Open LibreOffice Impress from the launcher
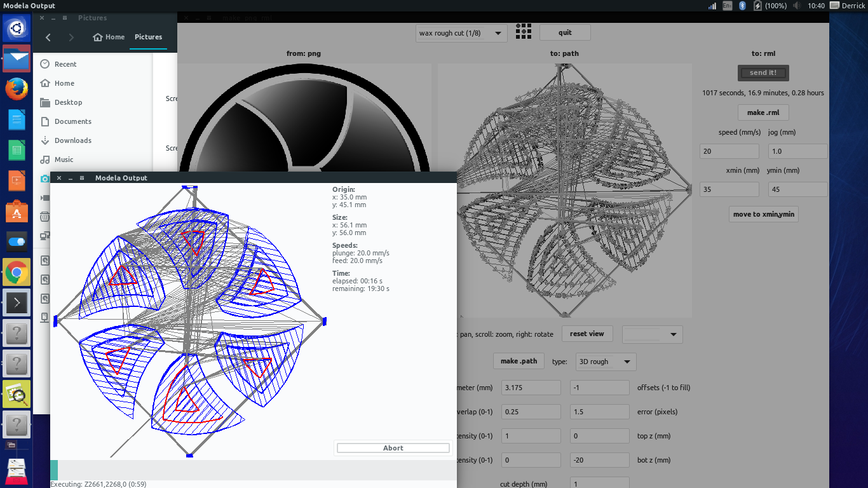 [x=17, y=180]
